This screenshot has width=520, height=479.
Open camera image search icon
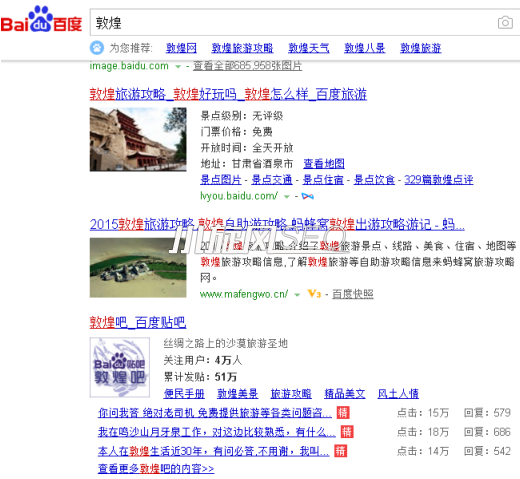(x=505, y=23)
